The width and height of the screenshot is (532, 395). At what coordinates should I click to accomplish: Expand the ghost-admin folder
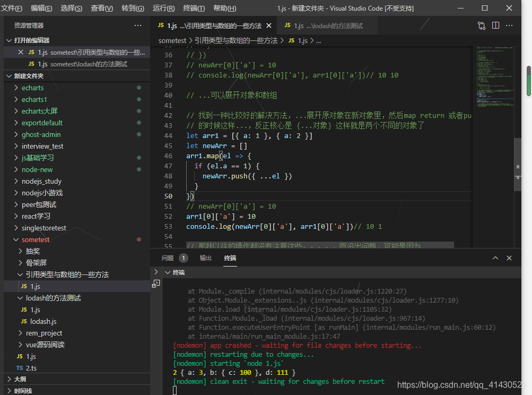77,134
